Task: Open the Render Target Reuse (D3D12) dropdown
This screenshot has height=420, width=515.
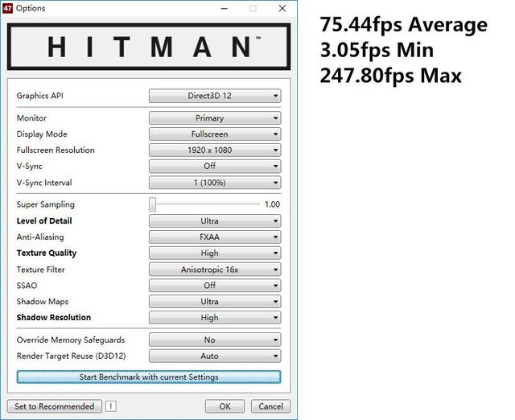Action: [215, 356]
